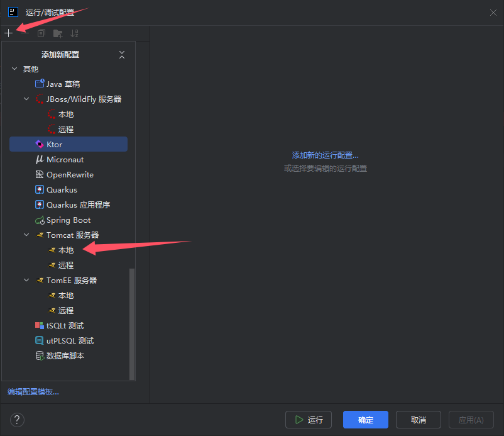Collapse the TomEE 服务器 node
The width and height of the screenshot is (504, 436).
(x=26, y=280)
